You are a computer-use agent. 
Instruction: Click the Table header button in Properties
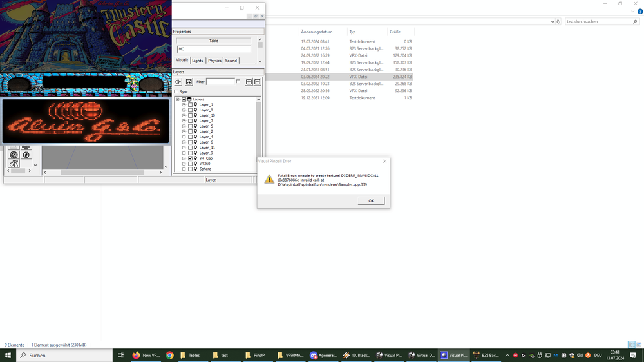[214, 41]
